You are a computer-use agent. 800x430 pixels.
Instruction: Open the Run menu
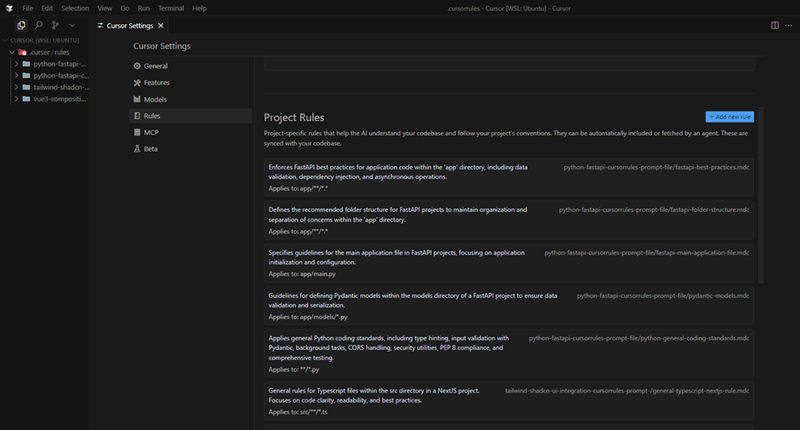tap(144, 8)
